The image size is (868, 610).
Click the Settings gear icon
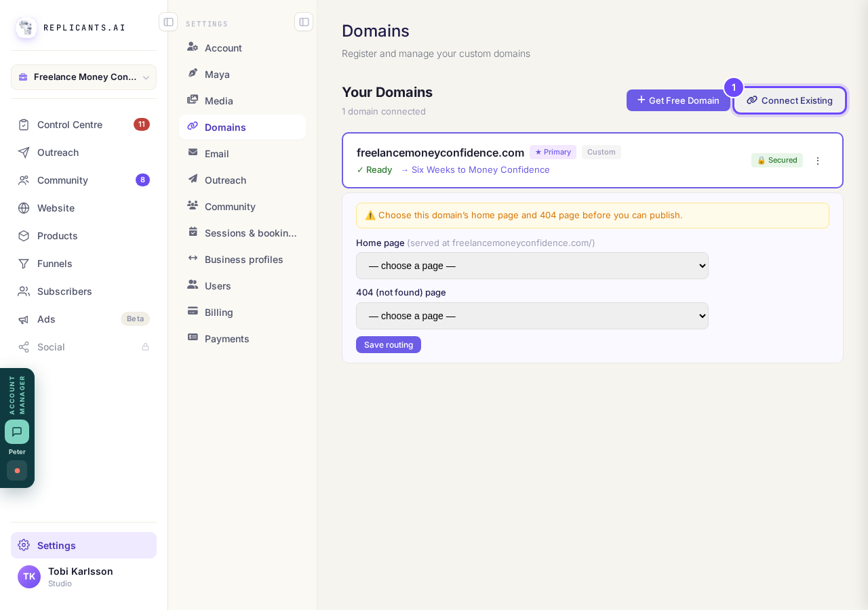pos(24,546)
